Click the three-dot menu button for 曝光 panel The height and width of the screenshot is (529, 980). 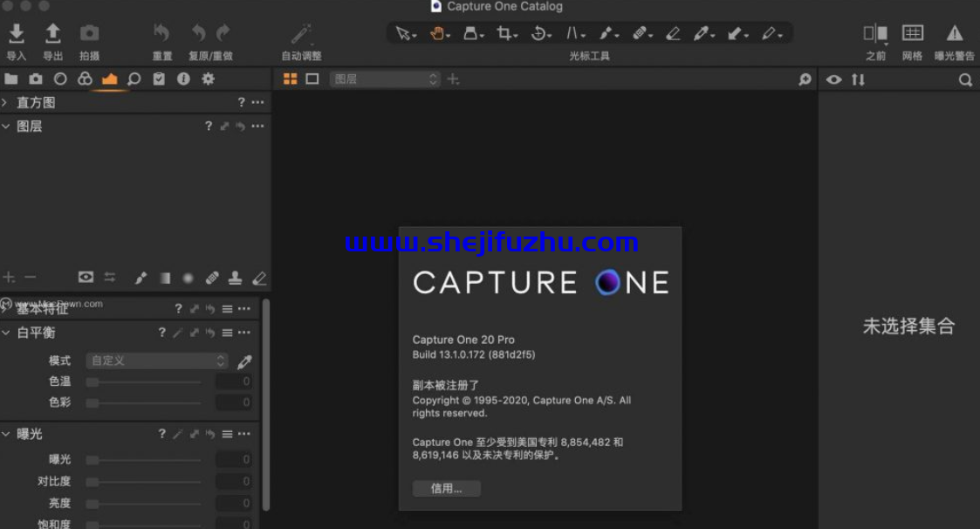tap(244, 434)
